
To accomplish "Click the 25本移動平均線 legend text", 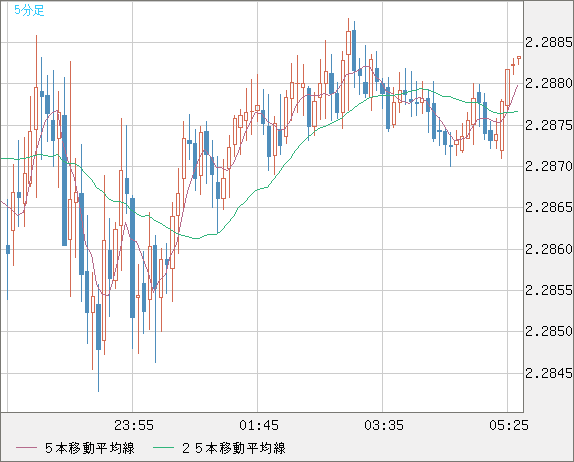I will [234, 448].
